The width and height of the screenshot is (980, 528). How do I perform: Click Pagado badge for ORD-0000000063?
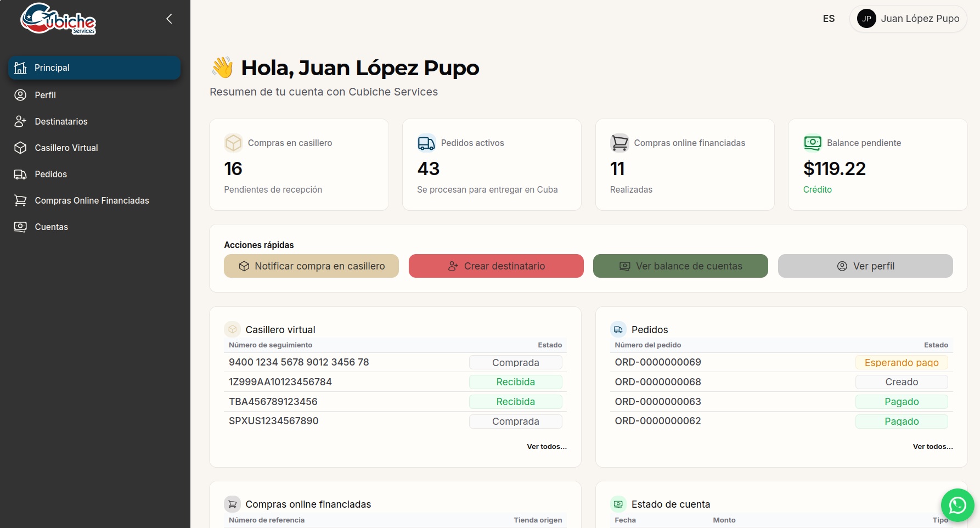[902, 402]
